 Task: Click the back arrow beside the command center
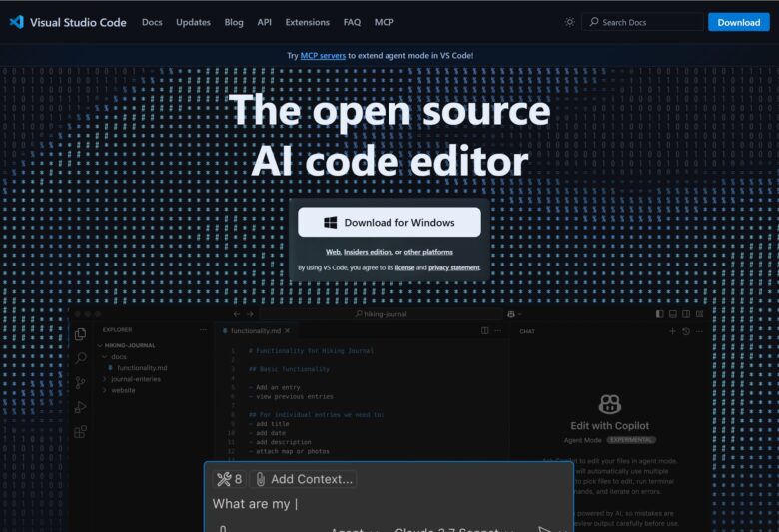click(x=237, y=314)
